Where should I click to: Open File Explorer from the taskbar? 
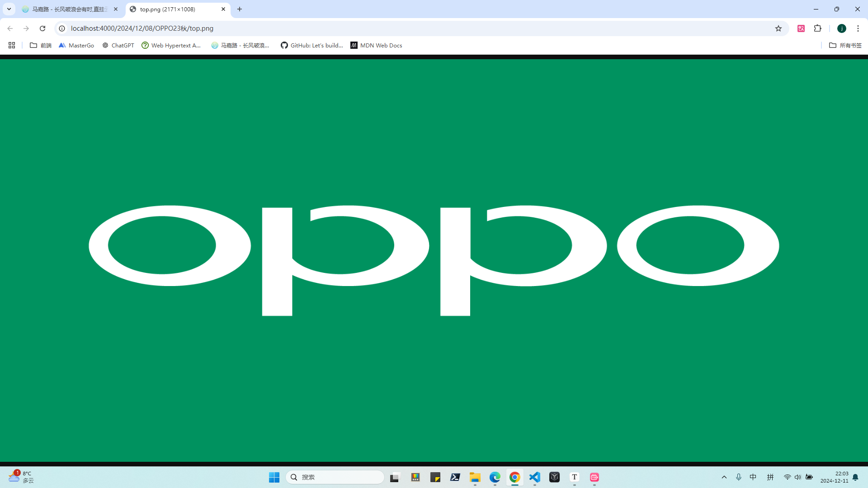click(475, 477)
